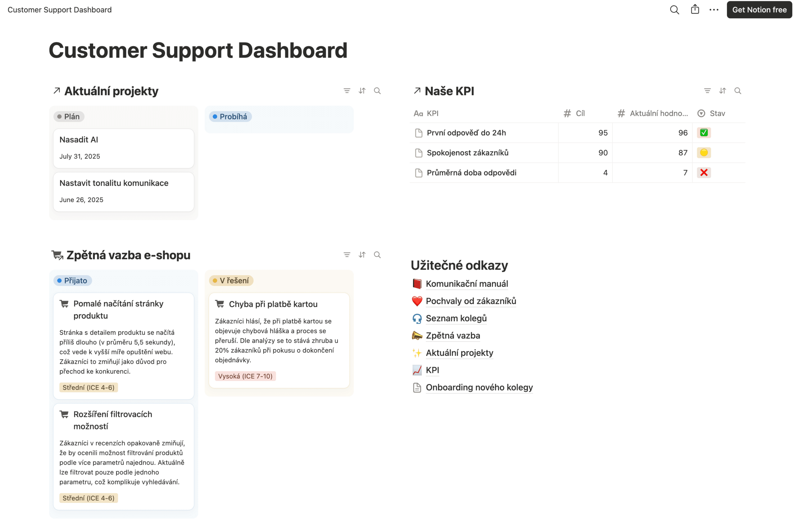Click search icon in Zpětná vazba e-shopu
This screenshot has height=532, width=795.
377,255
